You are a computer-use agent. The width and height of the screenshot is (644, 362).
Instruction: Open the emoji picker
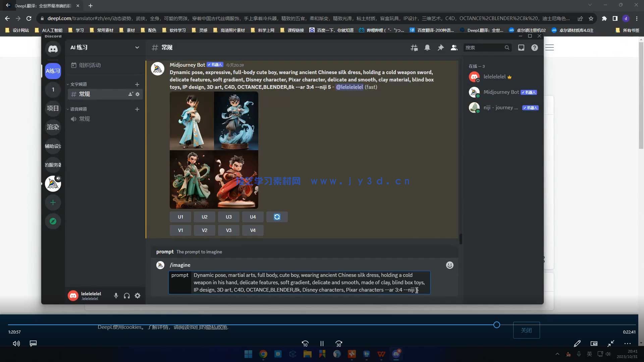[449, 265]
